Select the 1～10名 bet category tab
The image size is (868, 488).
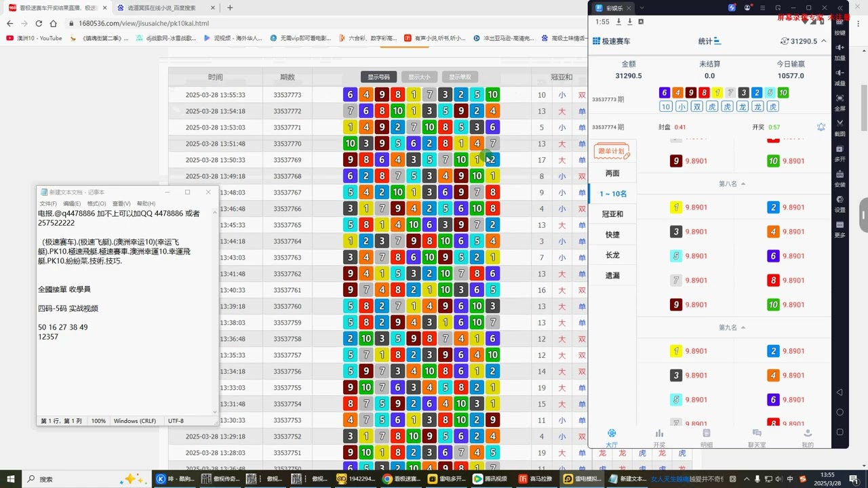tap(612, 194)
